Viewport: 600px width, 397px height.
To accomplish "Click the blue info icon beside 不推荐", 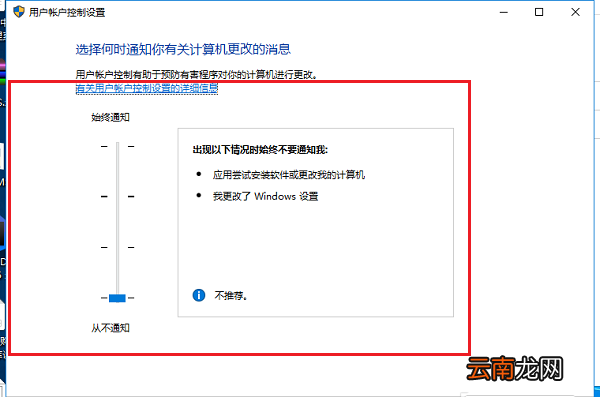I will (x=199, y=295).
